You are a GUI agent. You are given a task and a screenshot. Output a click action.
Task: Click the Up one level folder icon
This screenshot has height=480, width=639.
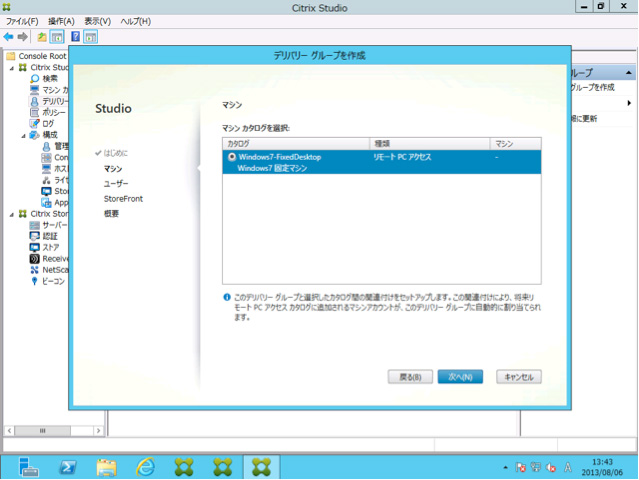(42, 37)
